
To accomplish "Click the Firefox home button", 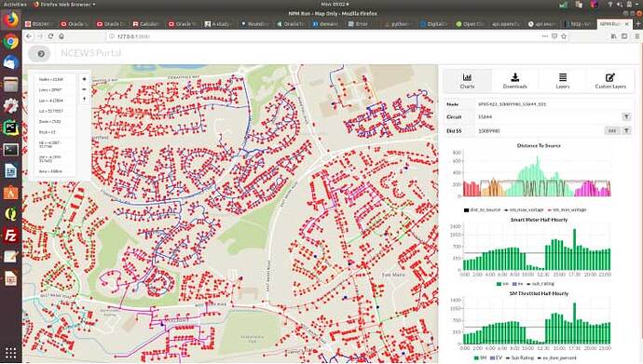I will tap(62, 36).
